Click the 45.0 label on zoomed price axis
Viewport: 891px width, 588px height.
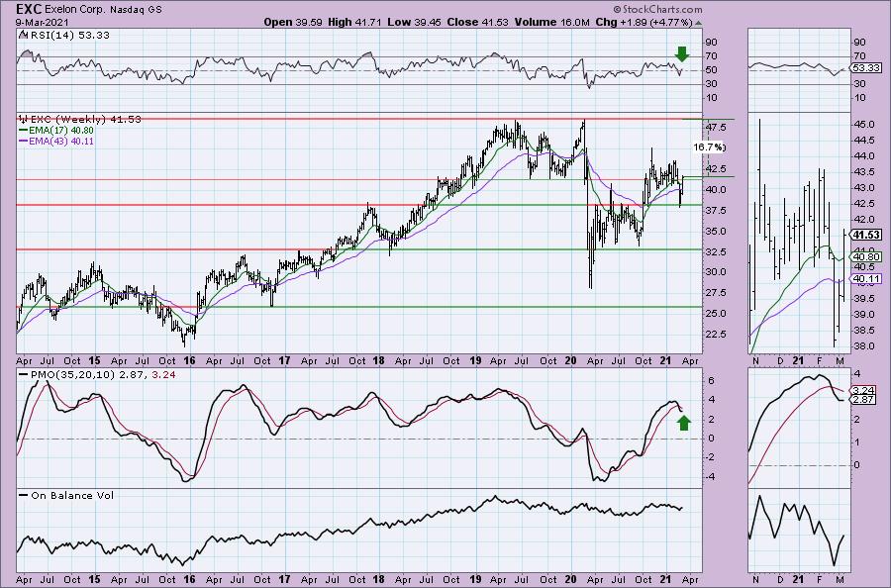pos(863,125)
